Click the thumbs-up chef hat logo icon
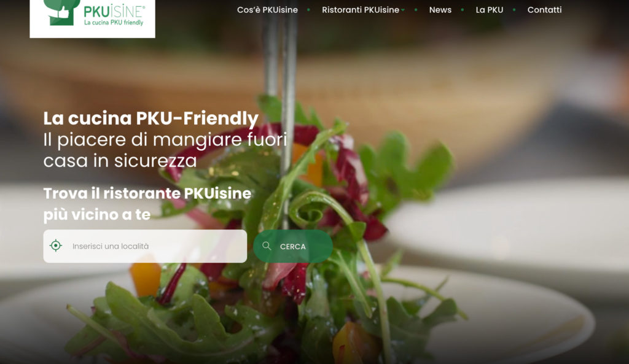This screenshot has height=364, width=629. pos(61,12)
